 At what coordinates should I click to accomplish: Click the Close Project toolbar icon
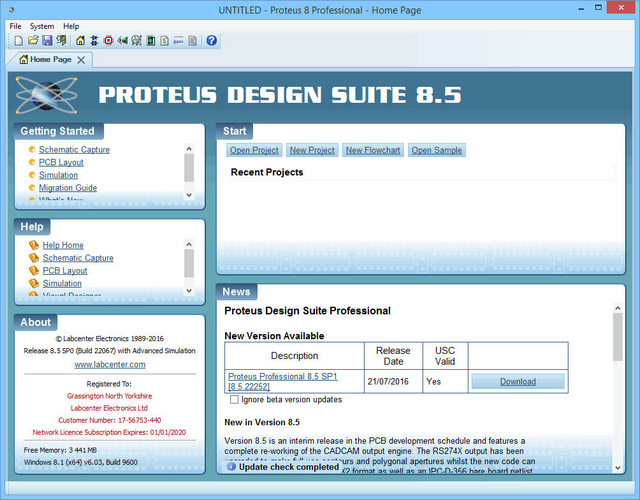(61, 40)
